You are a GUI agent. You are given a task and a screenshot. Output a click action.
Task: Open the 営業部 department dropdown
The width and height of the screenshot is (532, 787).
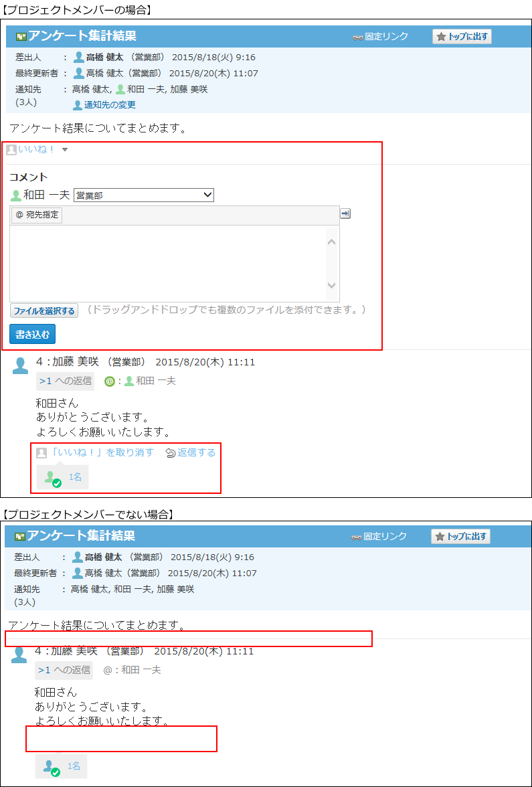click(143, 195)
